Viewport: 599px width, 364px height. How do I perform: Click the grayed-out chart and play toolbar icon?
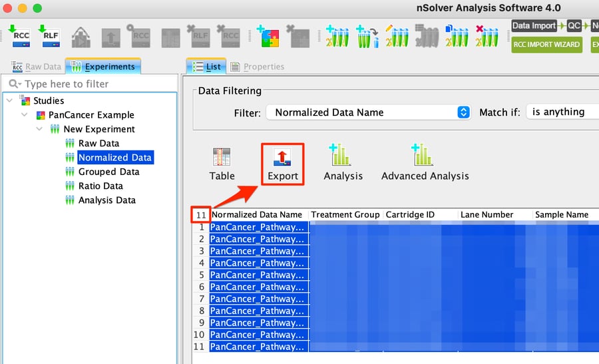[x=81, y=37]
